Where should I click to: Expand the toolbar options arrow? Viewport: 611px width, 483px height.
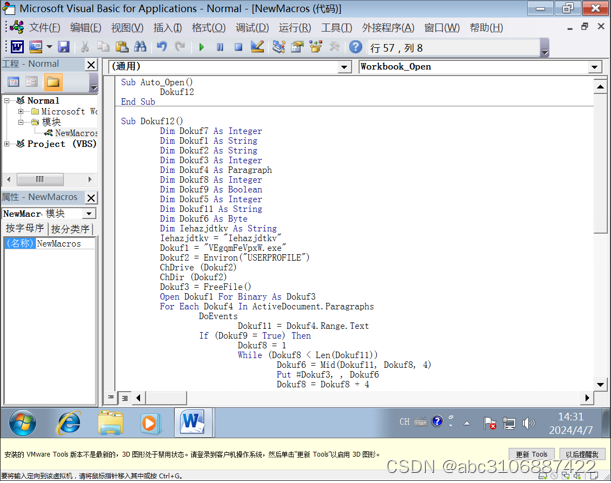point(545,48)
